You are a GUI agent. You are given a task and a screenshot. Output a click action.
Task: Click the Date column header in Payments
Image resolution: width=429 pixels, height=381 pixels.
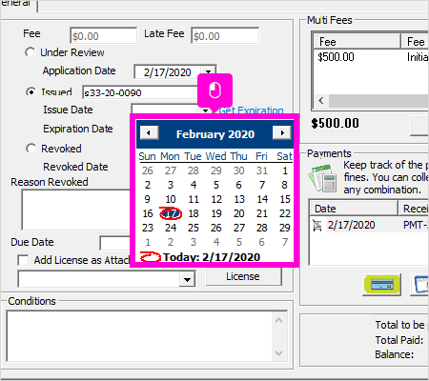(x=354, y=209)
